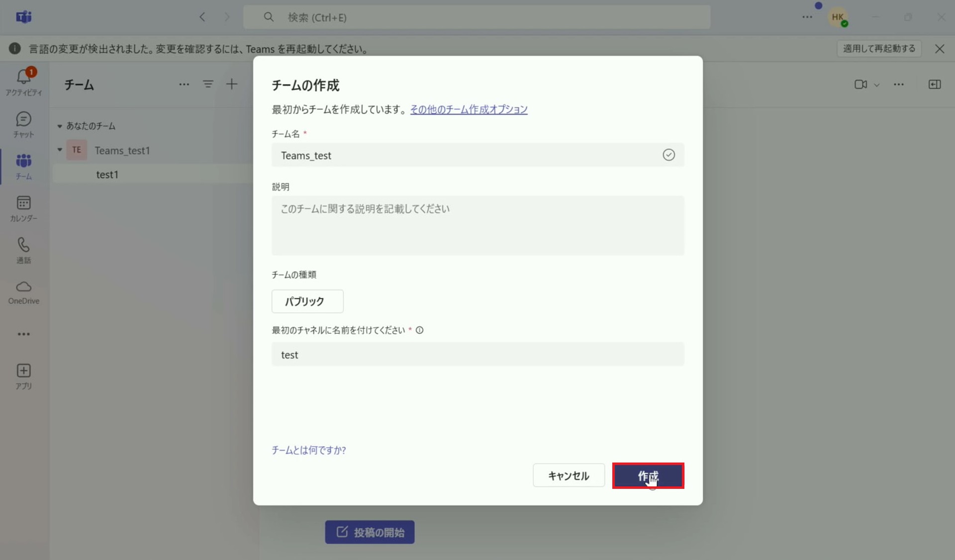Open the チームとは何ですか? link
The width and height of the screenshot is (955, 560).
pyautogui.click(x=308, y=450)
